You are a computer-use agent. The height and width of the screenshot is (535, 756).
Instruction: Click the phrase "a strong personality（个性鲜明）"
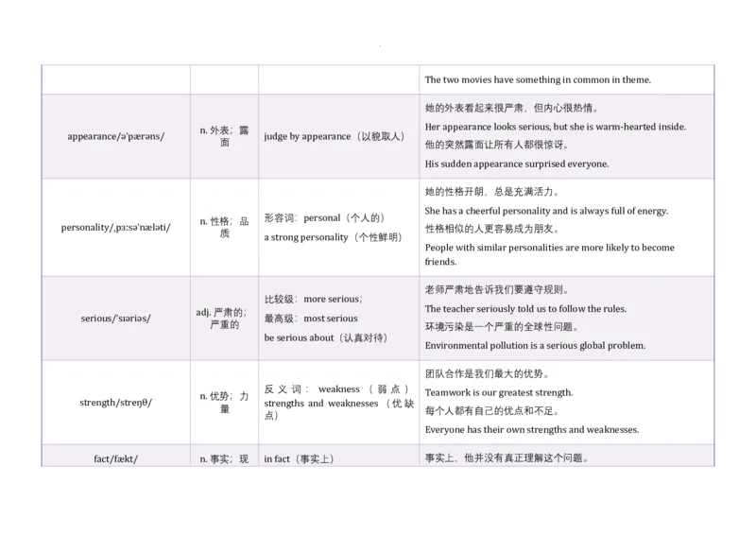tap(334, 237)
